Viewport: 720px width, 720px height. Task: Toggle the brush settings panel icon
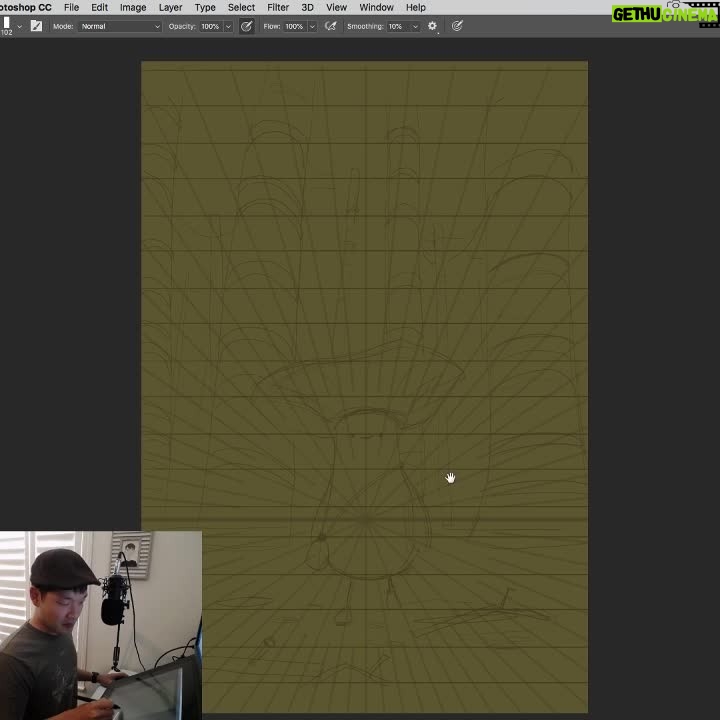tap(36, 26)
